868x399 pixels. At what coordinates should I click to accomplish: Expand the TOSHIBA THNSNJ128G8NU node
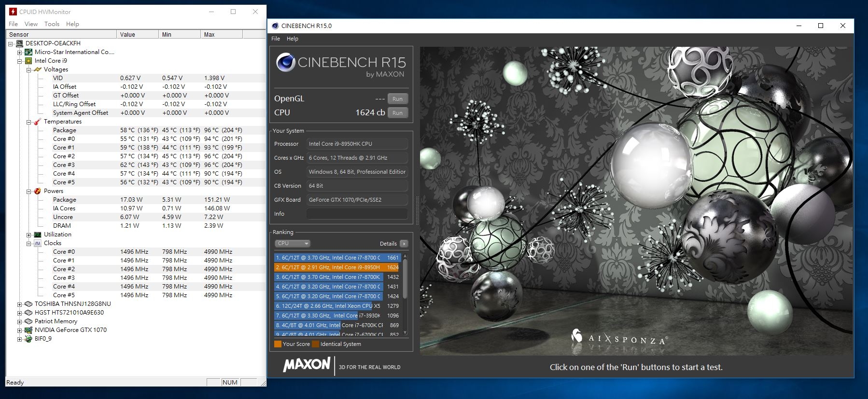point(20,304)
